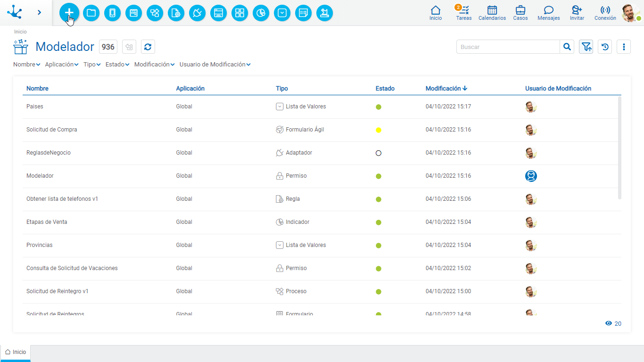Click the value list dropdown-box toolbar icon
Image resolution: width=644 pixels, height=362 pixels.
click(282, 13)
